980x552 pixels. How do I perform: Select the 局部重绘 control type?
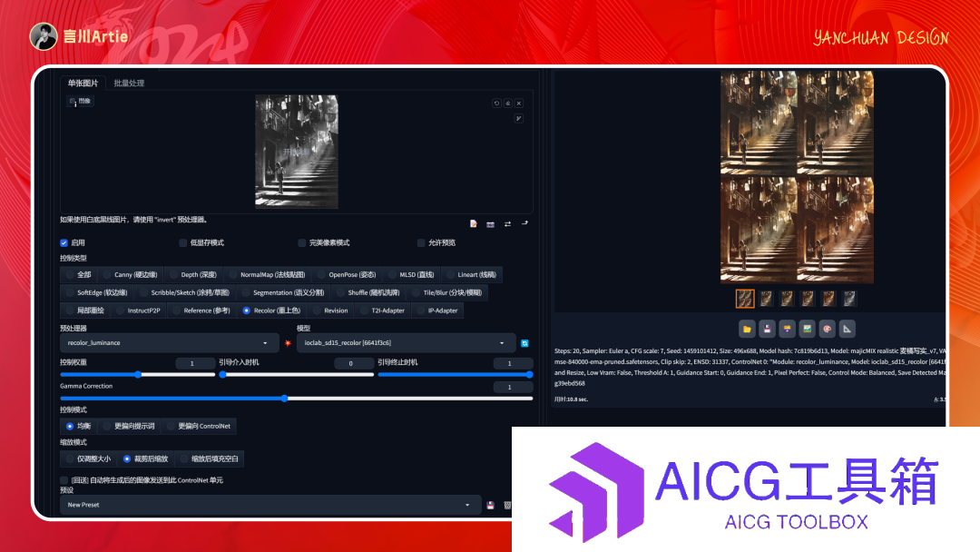[x=85, y=310]
